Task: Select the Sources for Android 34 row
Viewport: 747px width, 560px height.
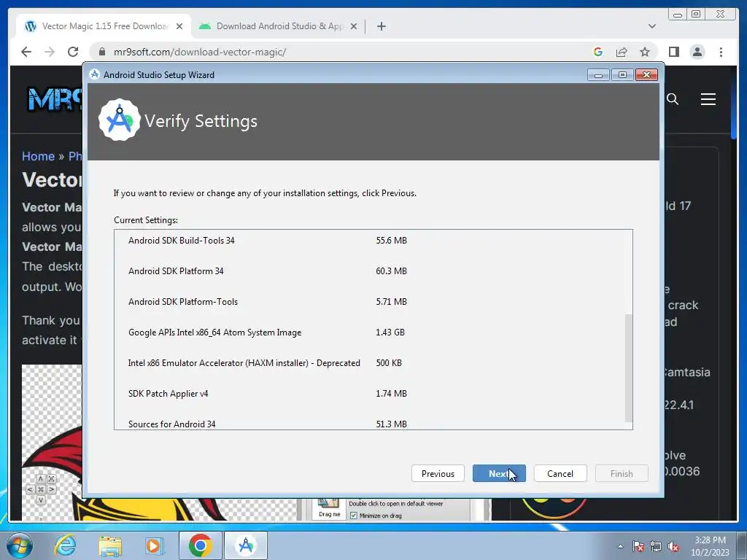Action: point(373,424)
